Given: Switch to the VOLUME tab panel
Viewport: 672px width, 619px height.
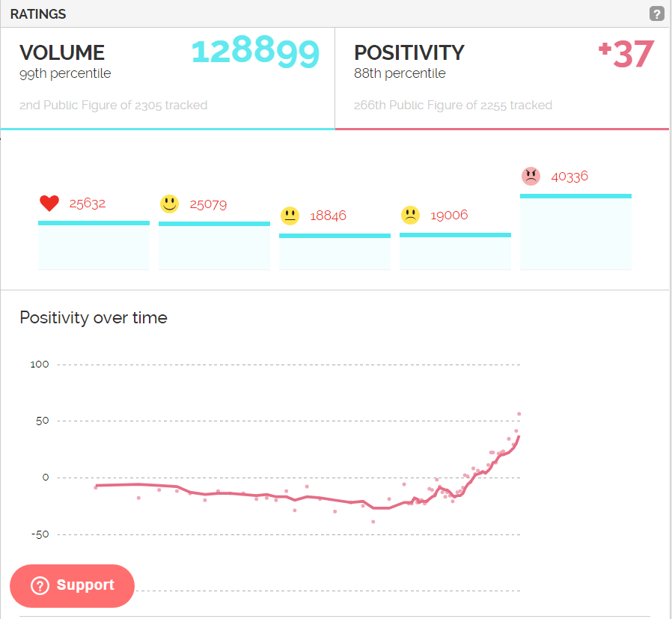Looking at the screenshot, I should pyautogui.click(x=168, y=79).
